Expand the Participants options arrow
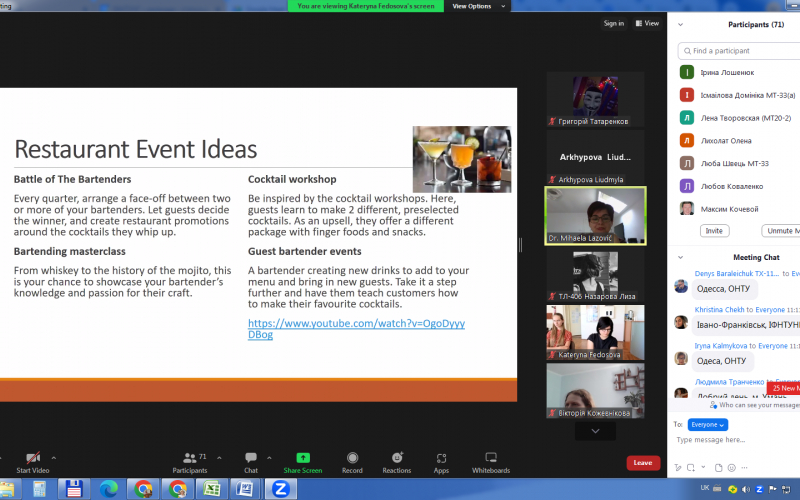This screenshot has width=800, height=500. point(219,458)
